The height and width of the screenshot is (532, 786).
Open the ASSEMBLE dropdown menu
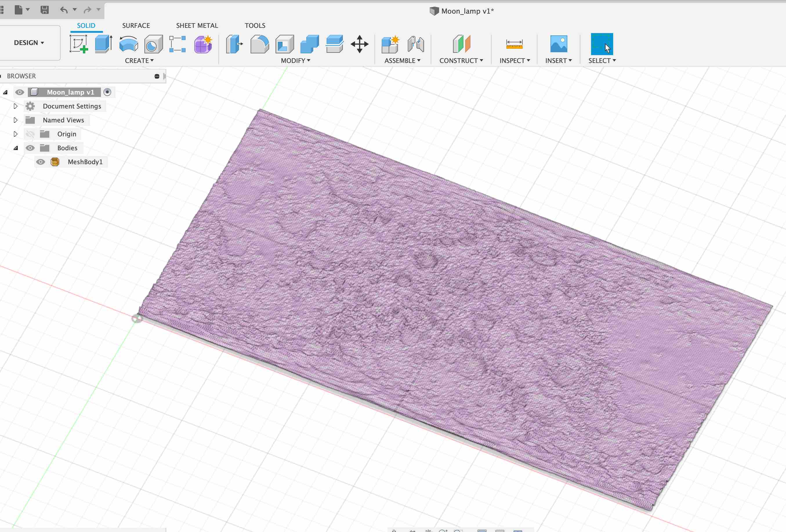pyautogui.click(x=402, y=61)
